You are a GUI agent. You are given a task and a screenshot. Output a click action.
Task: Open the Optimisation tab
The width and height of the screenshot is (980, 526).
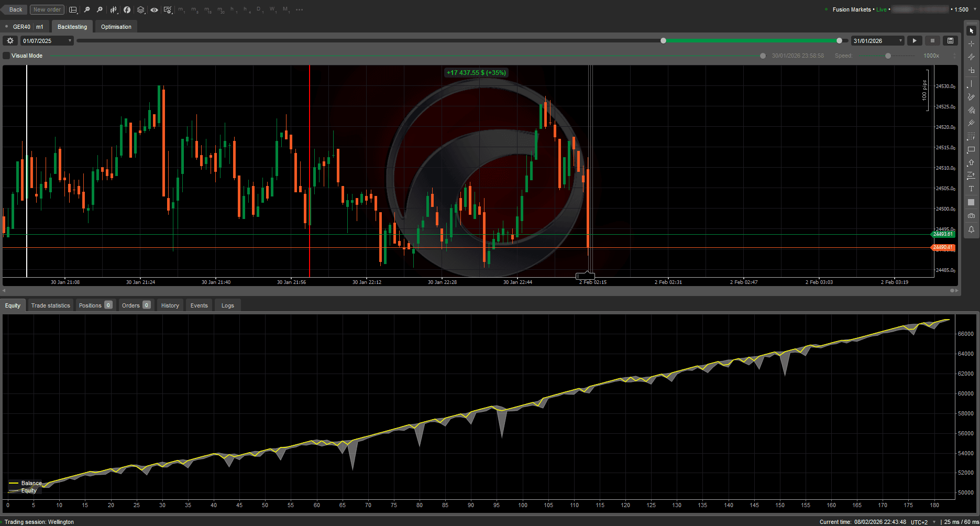click(115, 26)
